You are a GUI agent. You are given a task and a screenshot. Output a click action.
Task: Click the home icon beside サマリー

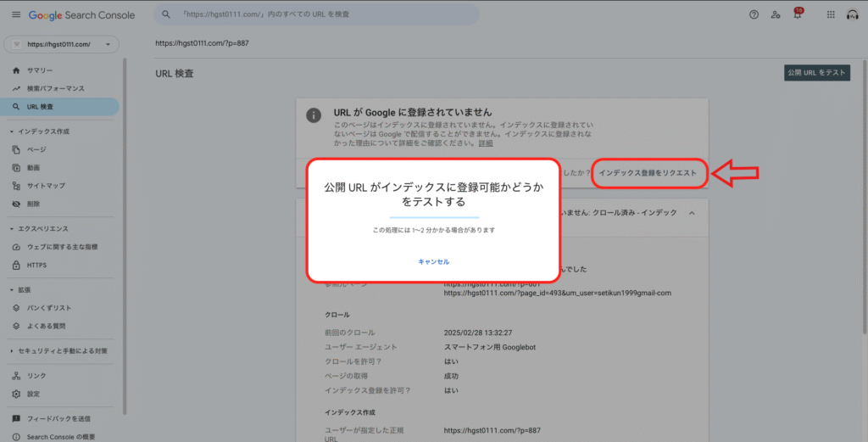click(x=16, y=70)
